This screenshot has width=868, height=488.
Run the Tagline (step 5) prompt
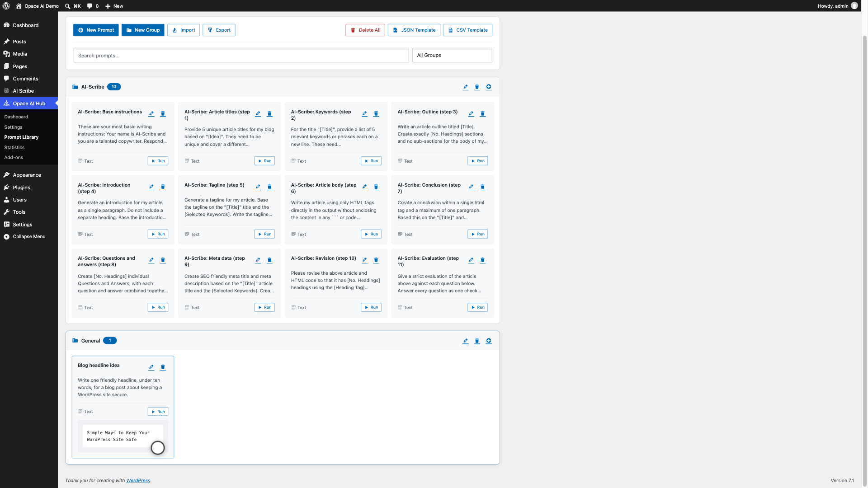pyautogui.click(x=265, y=234)
